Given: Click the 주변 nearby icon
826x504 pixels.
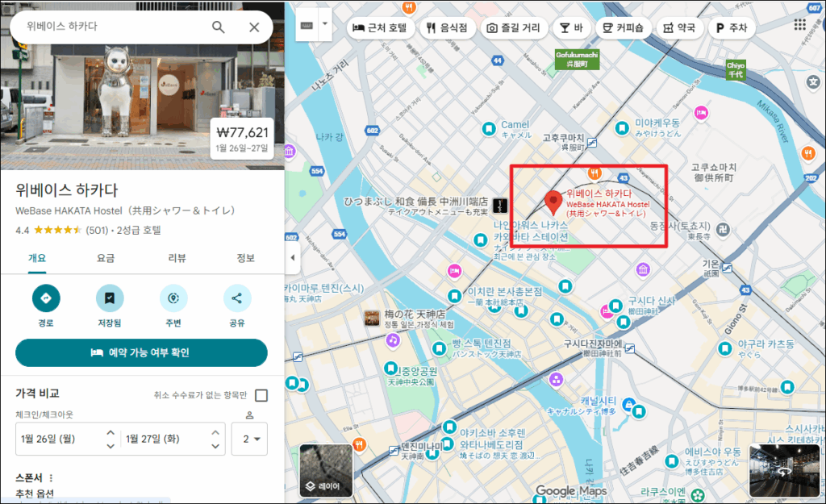Looking at the screenshot, I should coord(173,298).
